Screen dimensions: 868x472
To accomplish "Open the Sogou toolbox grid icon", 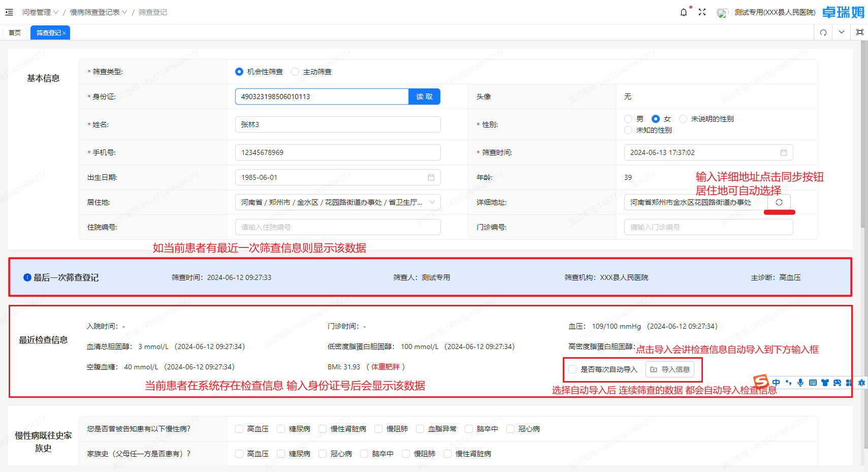I will 848,383.
